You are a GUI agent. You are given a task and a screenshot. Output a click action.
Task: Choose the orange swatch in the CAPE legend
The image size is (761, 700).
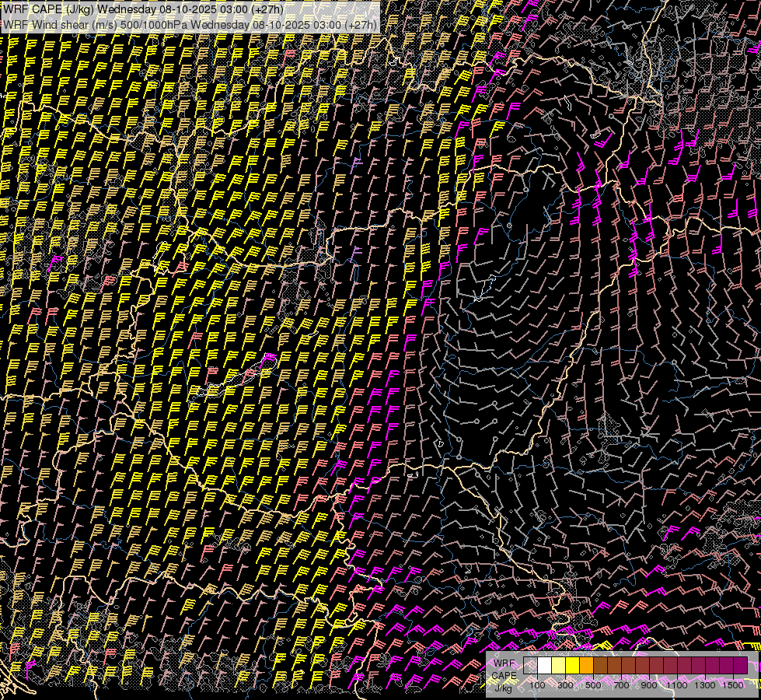586,666
